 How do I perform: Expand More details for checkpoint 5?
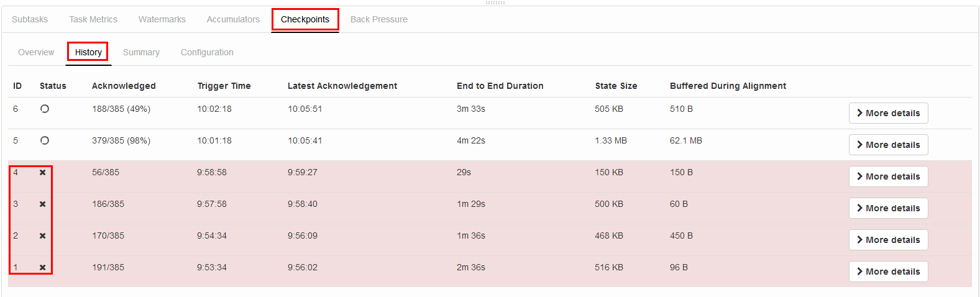point(888,145)
